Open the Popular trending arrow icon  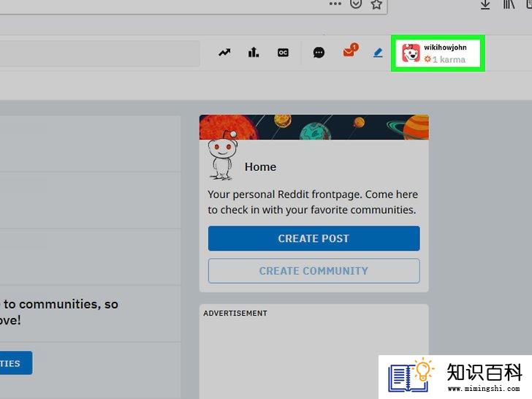pyautogui.click(x=224, y=53)
